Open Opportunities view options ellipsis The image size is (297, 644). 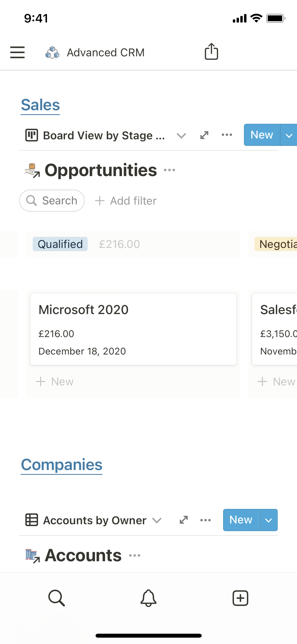coord(227,135)
